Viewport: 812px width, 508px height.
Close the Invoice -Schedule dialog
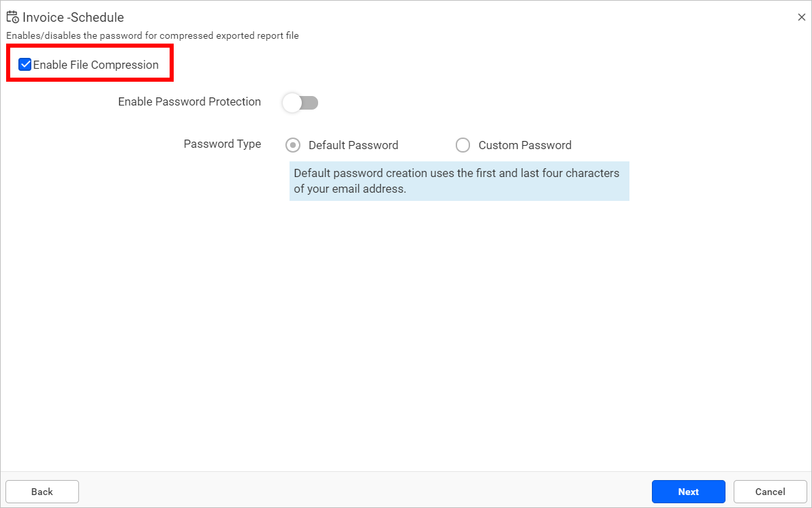coord(802,17)
